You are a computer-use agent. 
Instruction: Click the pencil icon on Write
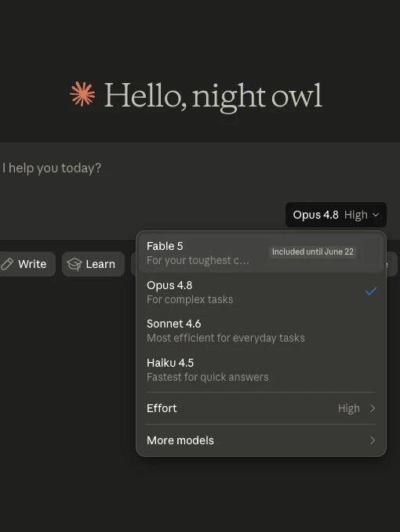[7, 264]
